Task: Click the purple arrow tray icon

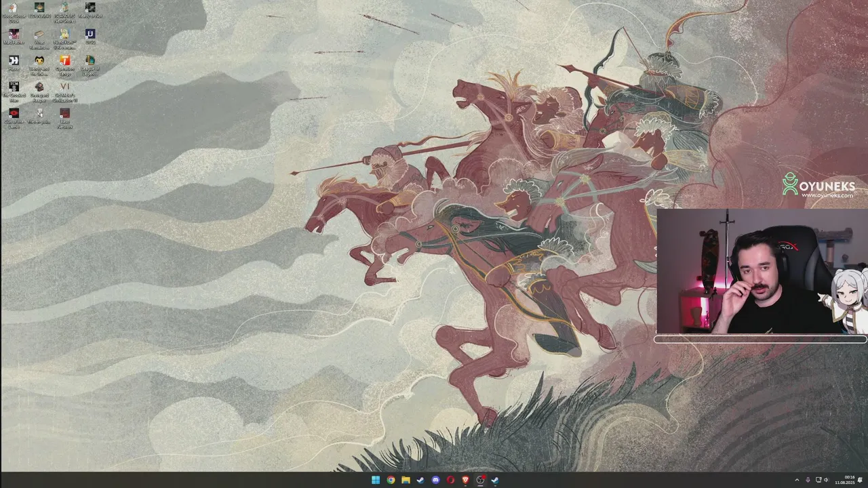Action: point(808,480)
